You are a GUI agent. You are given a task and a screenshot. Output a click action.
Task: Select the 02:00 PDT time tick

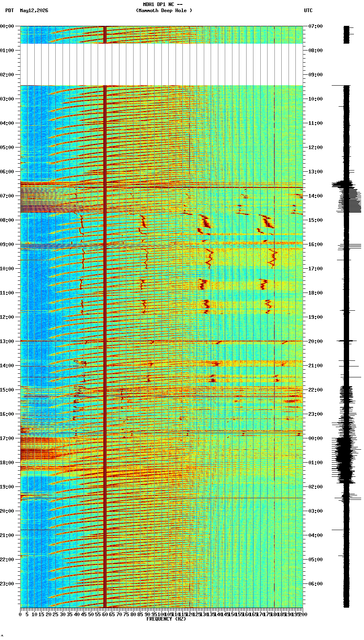7,74
